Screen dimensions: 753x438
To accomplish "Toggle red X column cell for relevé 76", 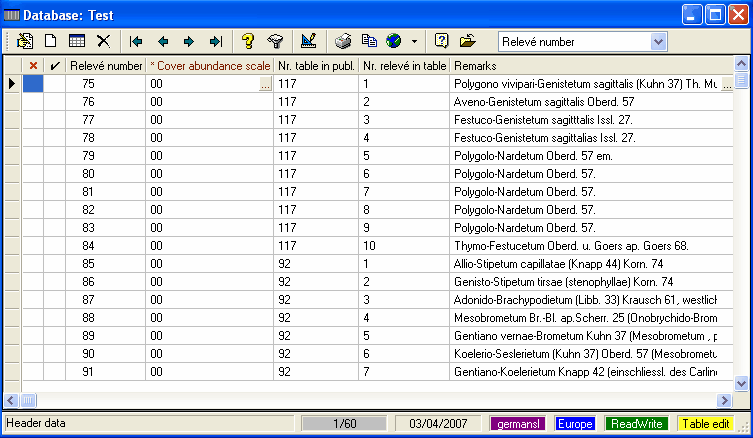I will coord(33,102).
